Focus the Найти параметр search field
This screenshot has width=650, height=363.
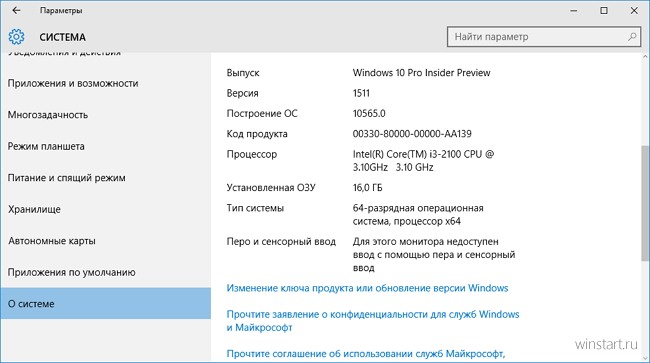[544, 37]
